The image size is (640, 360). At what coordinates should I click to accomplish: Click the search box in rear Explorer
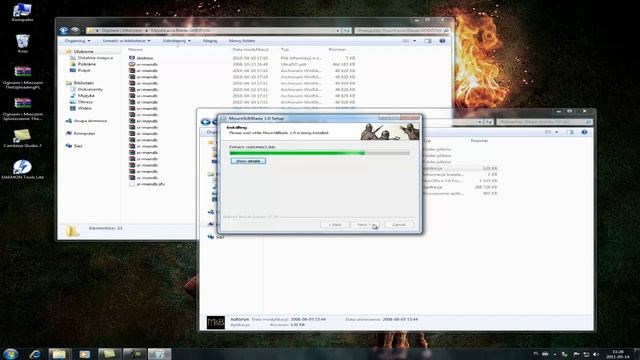click(x=402, y=31)
